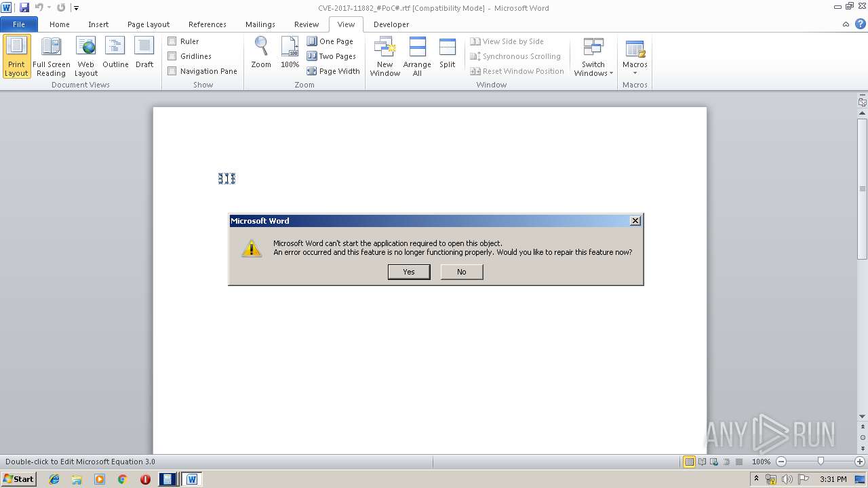Enable the Gridlines checkbox
The image size is (868, 488).
point(172,56)
